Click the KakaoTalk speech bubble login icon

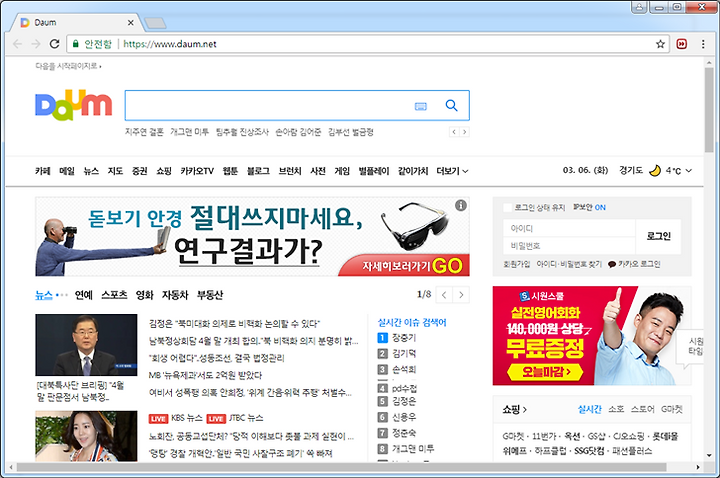(x=612, y=264)
